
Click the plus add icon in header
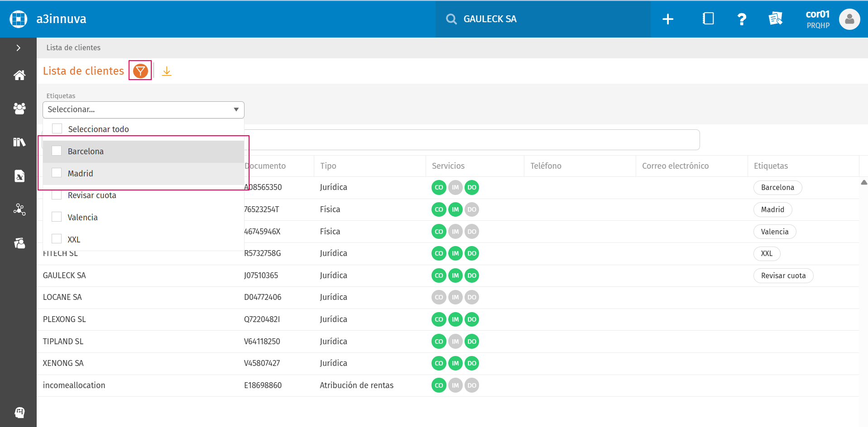[668, 19]
